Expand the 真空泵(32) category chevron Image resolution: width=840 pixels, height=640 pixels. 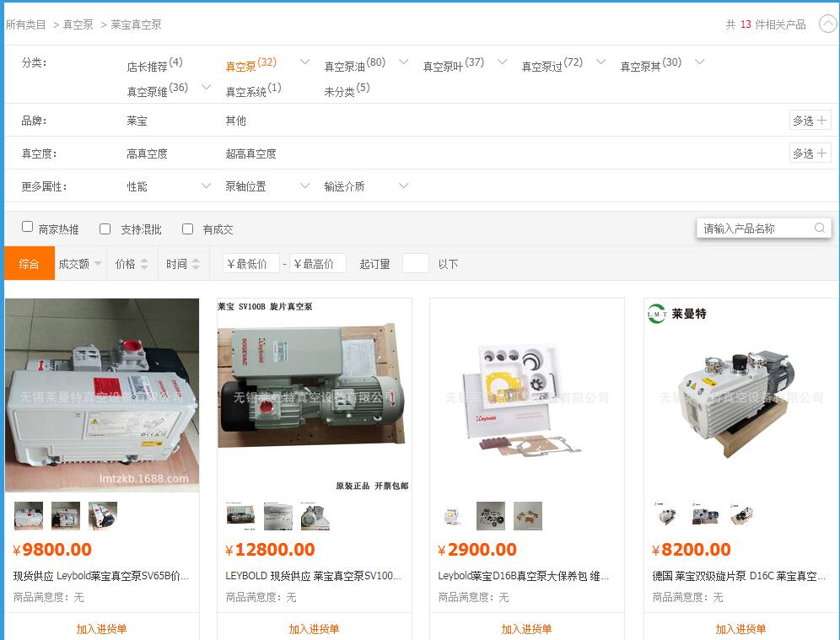pos(304,62)
